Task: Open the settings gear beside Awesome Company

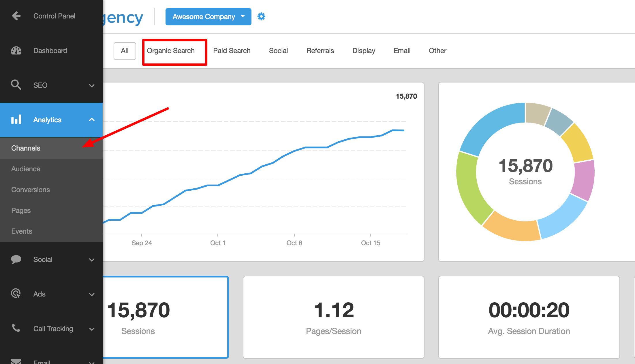Action: click(261, 16)
